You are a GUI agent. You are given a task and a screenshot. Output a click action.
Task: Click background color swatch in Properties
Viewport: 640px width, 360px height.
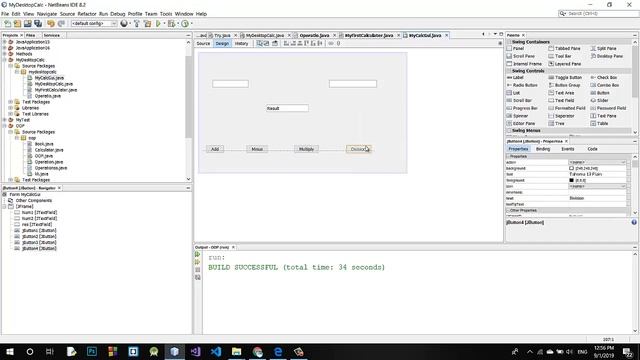click(x=571, y=168)
